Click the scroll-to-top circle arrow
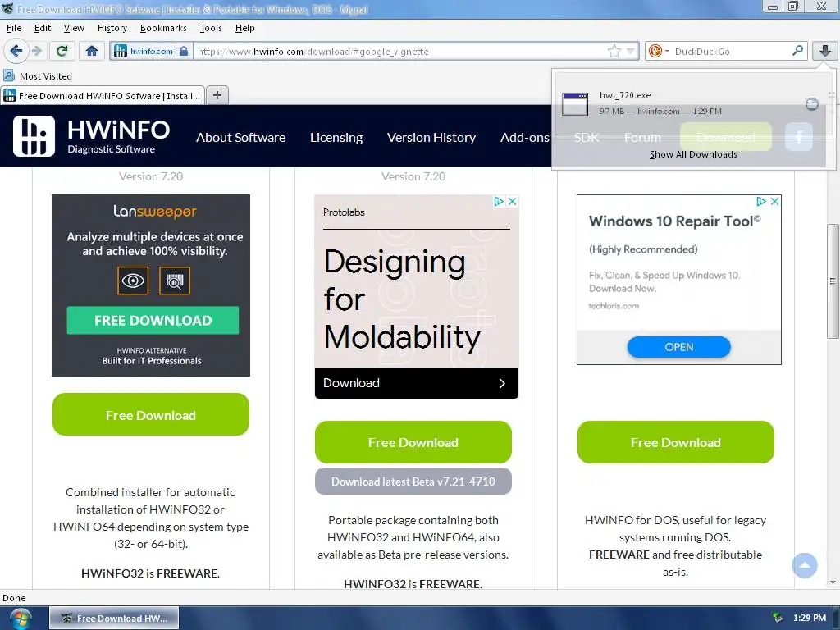 [x=805, y=565]
